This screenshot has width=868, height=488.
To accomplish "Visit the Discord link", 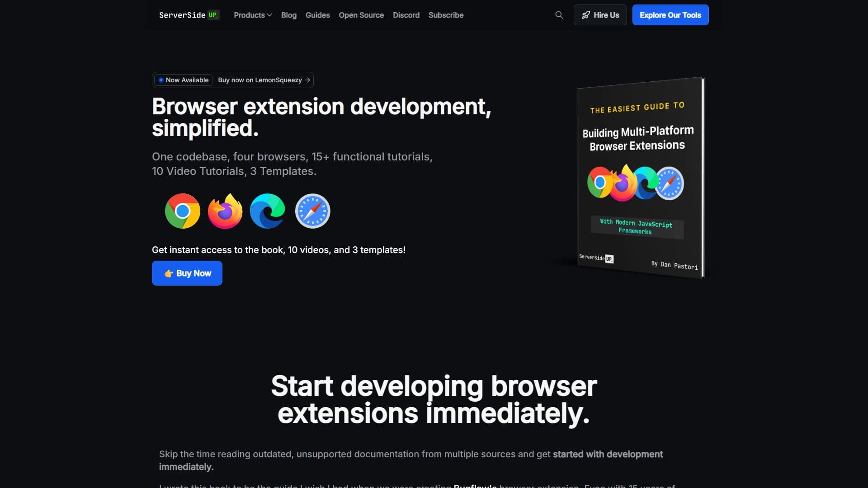I will (406, 15).
